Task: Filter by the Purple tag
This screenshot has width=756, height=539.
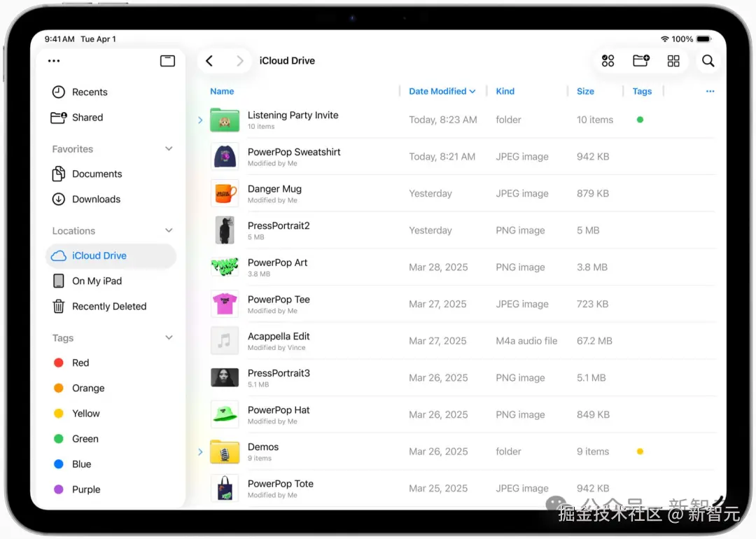Action: click(x=77, y=489)
